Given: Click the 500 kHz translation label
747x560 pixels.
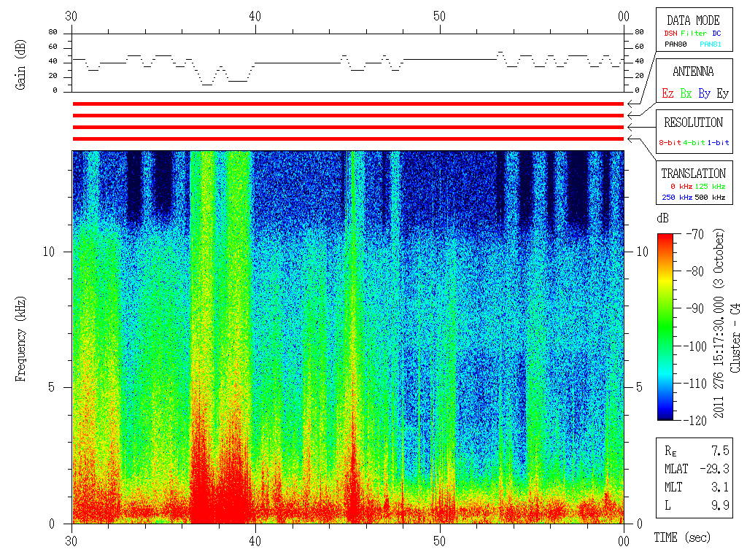Looking at the screenshot, I should (x=710, y=198).
